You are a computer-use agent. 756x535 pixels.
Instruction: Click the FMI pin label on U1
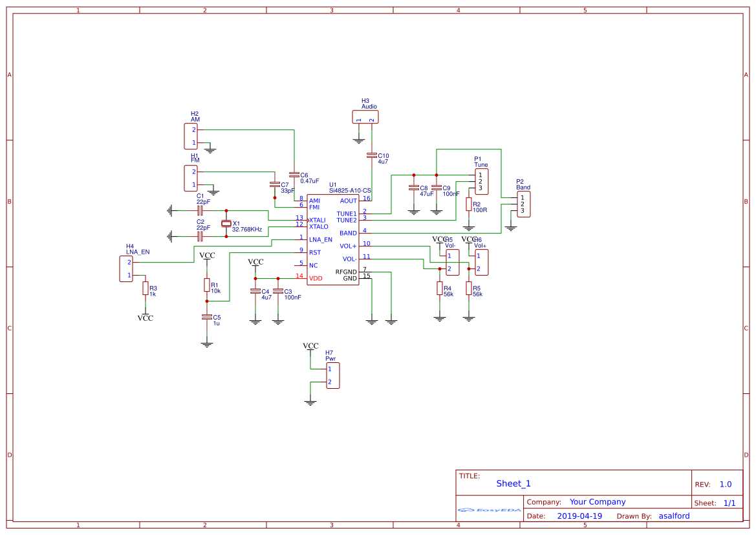[x=314, y=208]
